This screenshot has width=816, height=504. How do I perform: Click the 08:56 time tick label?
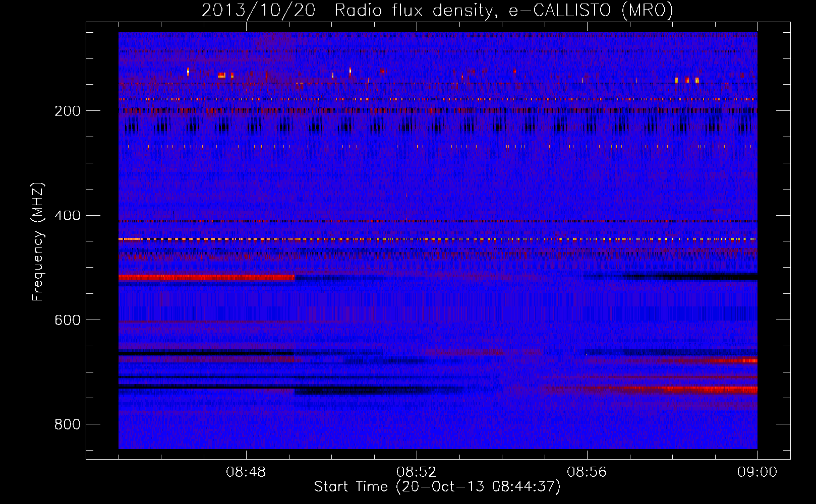(587, 472)
